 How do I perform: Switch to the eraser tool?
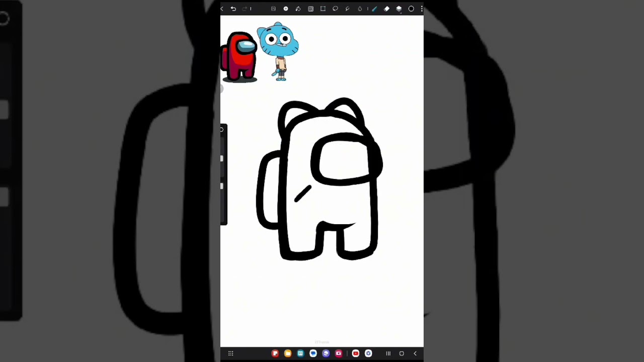pyautogui.click(x=386, y=9)
